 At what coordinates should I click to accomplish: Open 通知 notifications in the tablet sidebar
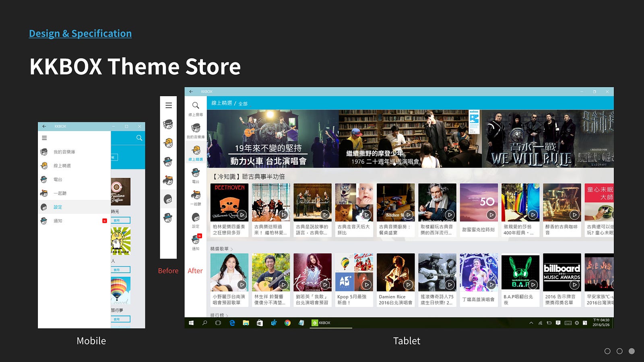point(196,243)
